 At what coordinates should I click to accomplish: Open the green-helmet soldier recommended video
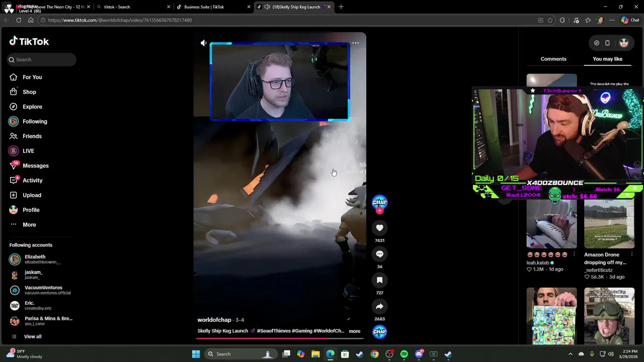click(x=609, y=316)
